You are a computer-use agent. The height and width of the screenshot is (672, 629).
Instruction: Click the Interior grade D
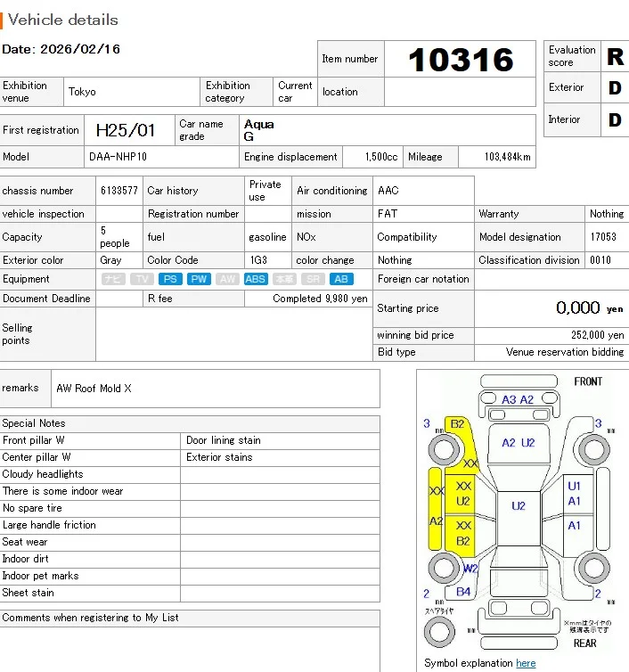pyautogui.click(x=616, y=119)
